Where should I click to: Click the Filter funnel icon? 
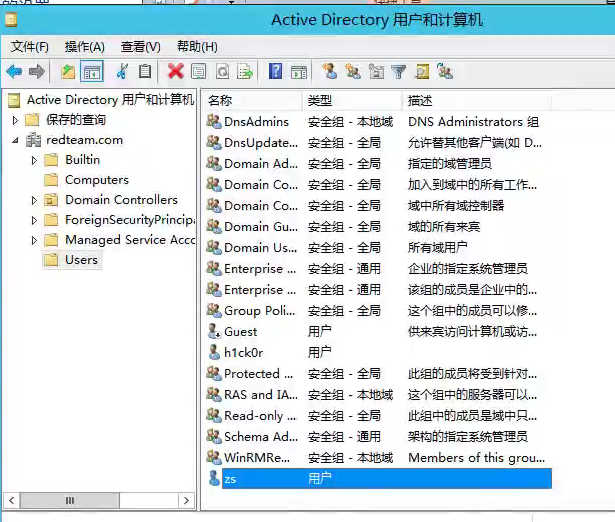click(399, 71)
